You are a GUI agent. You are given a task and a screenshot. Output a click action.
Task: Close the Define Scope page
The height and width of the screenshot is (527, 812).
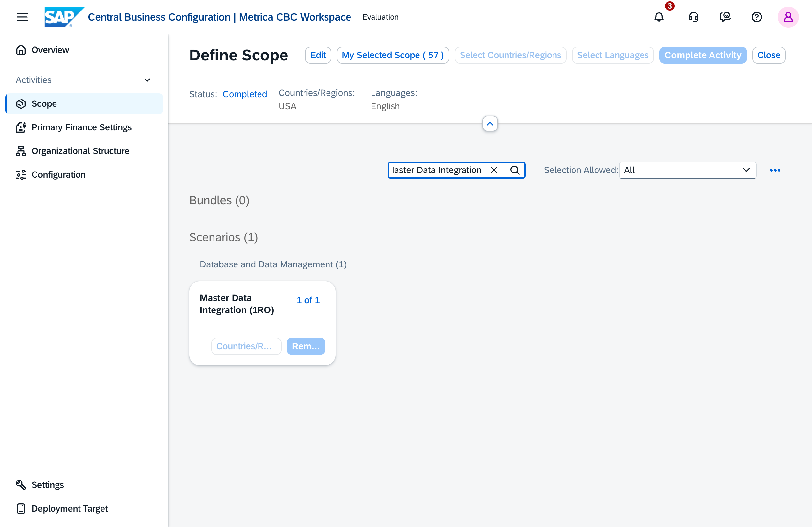click(x=768, y=55)
